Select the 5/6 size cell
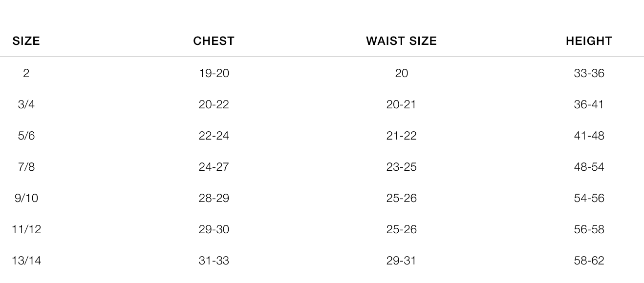 pyautogui.click(x=26, y=136)
